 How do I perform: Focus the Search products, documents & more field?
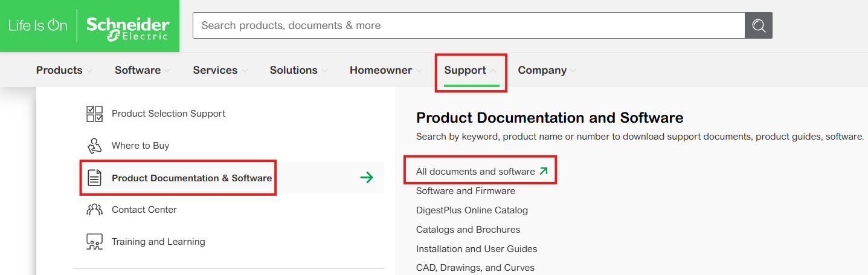(469, 25)
